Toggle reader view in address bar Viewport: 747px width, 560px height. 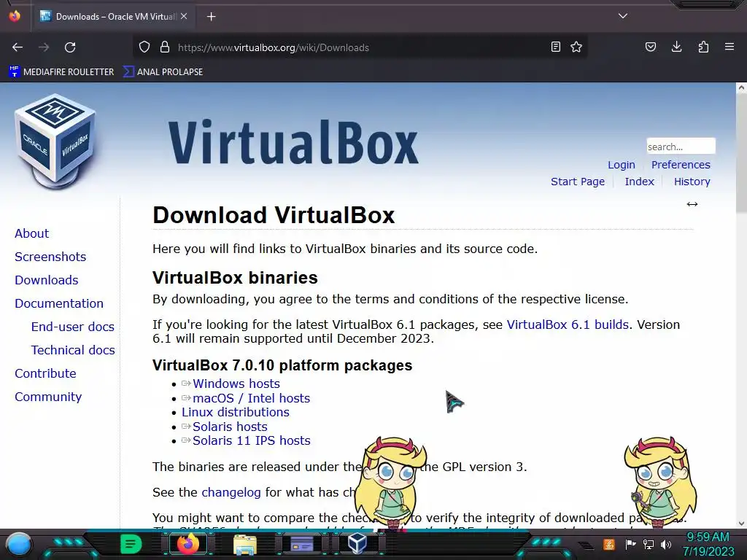(555, 47)
